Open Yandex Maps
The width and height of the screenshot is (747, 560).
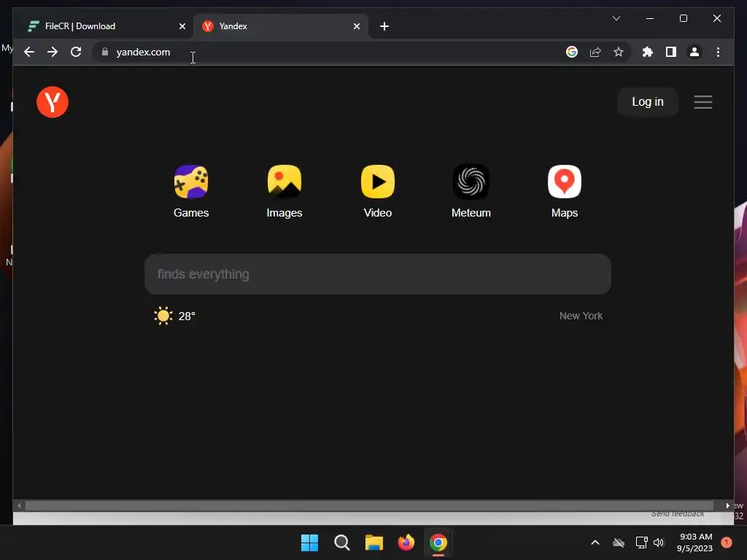pos(565,192)
